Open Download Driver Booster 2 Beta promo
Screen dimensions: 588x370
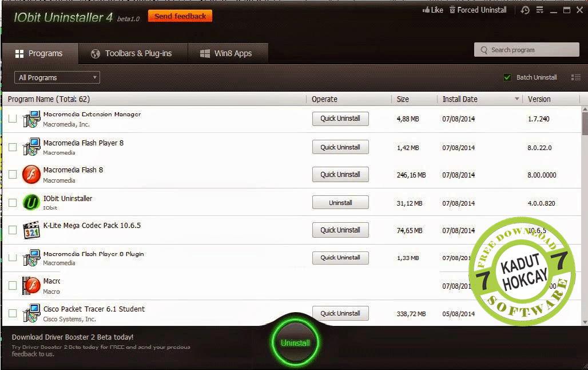pyautogui.click(x=73, y=337)
